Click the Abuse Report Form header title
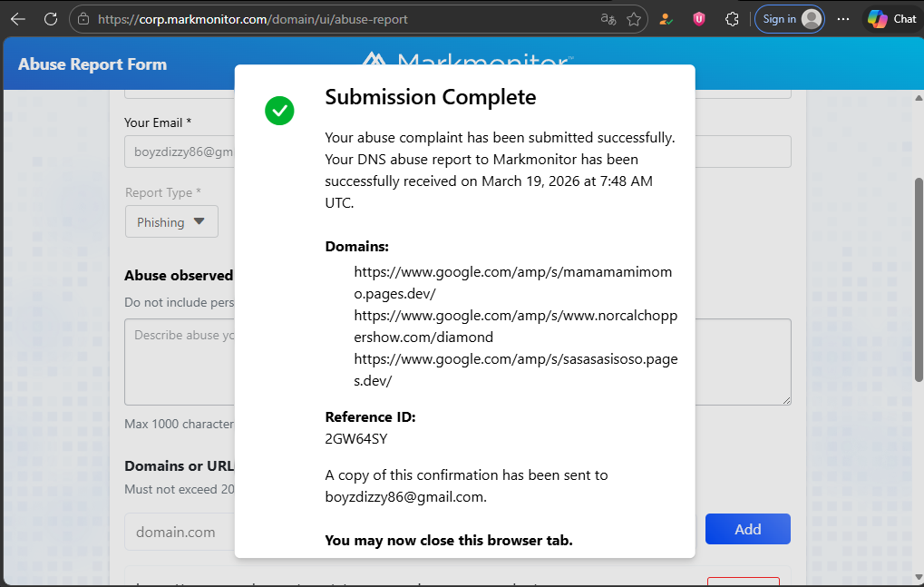 coord(92,64)
